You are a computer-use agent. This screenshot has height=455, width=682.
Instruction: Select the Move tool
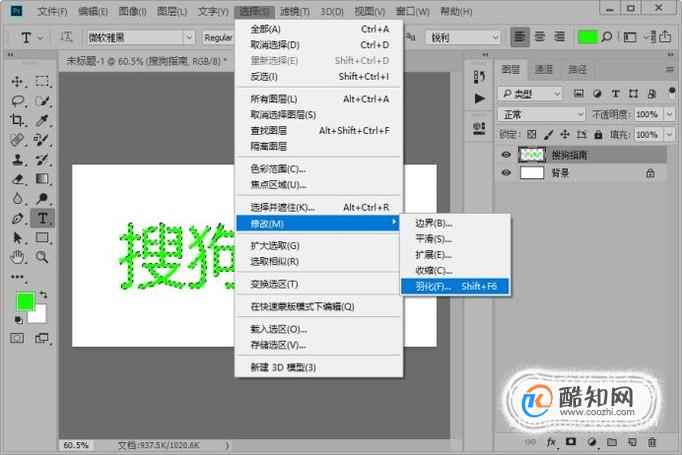click(17, 81)
